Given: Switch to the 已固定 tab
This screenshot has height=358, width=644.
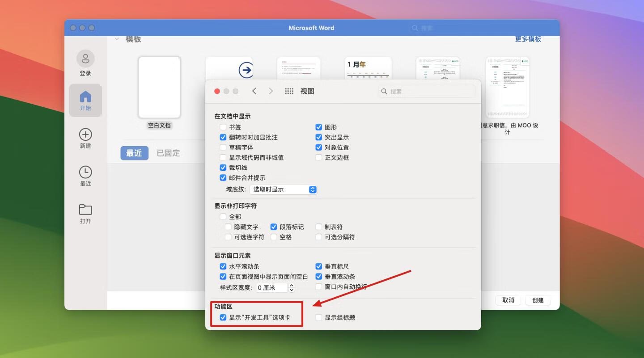Looking at the screenshot, I should pyautogui.click(x=168, y=153).
